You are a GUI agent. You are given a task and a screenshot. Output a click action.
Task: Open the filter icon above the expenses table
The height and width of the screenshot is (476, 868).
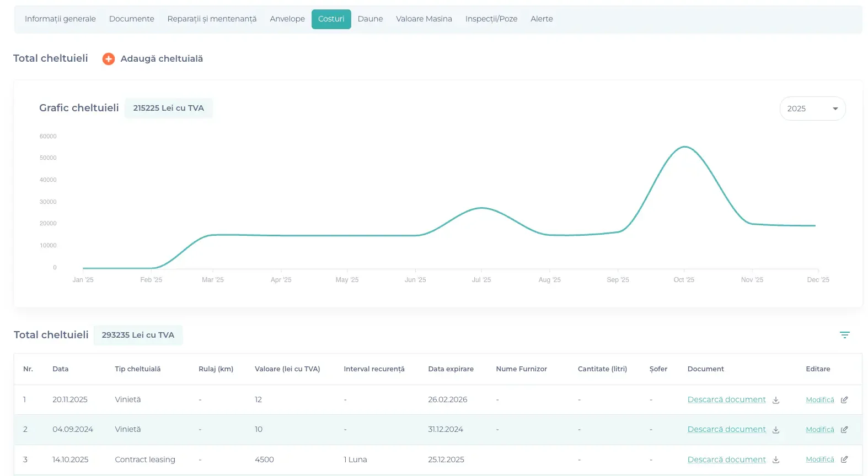(844, 335)
